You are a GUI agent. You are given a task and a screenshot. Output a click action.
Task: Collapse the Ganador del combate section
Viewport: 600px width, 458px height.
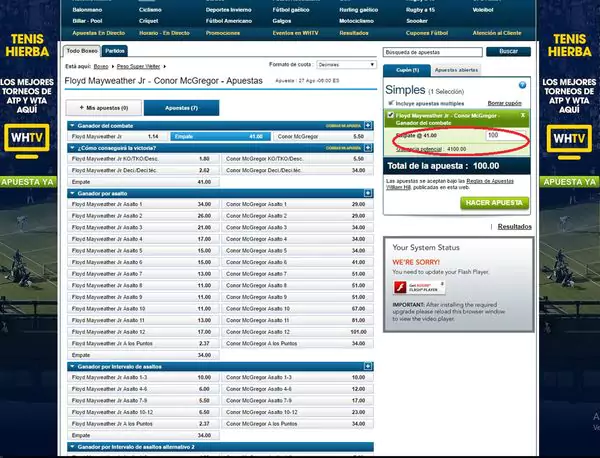click(72, 126)
